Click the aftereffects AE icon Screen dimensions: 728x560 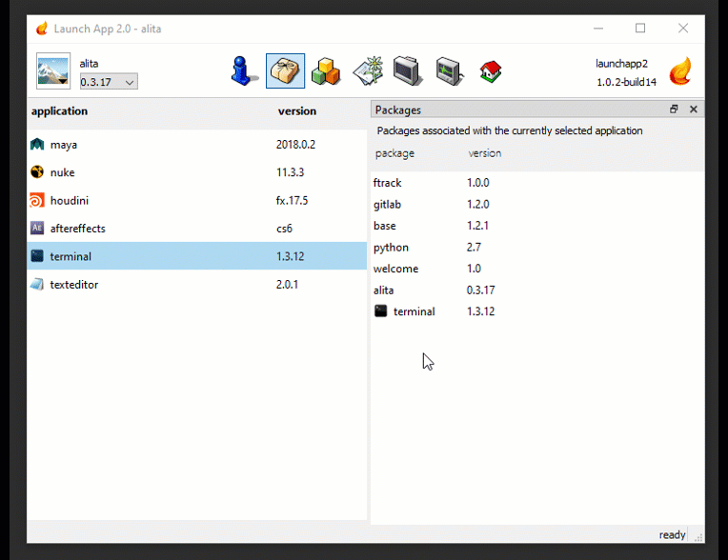37,228
